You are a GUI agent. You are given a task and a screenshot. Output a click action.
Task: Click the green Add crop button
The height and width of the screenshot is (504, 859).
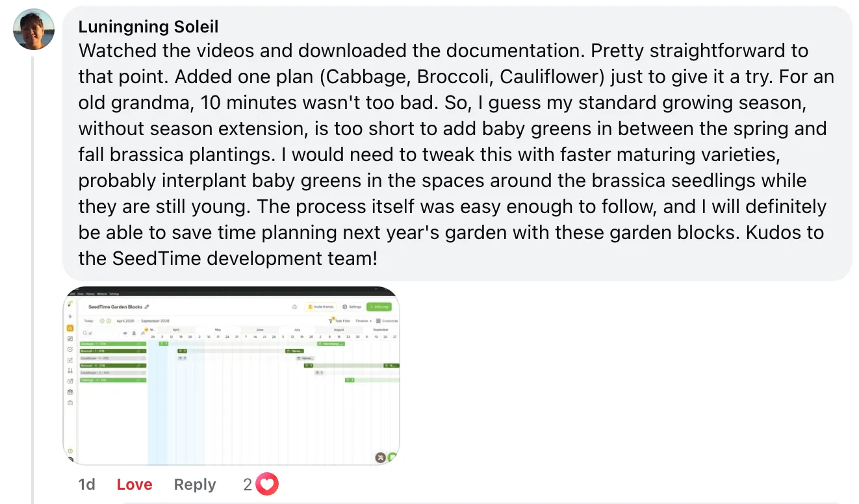tap(379, 307)
